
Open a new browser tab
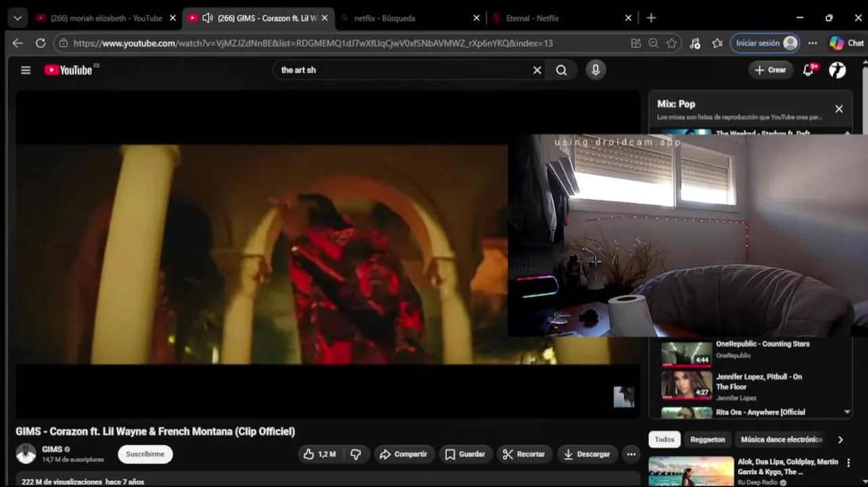651,18
